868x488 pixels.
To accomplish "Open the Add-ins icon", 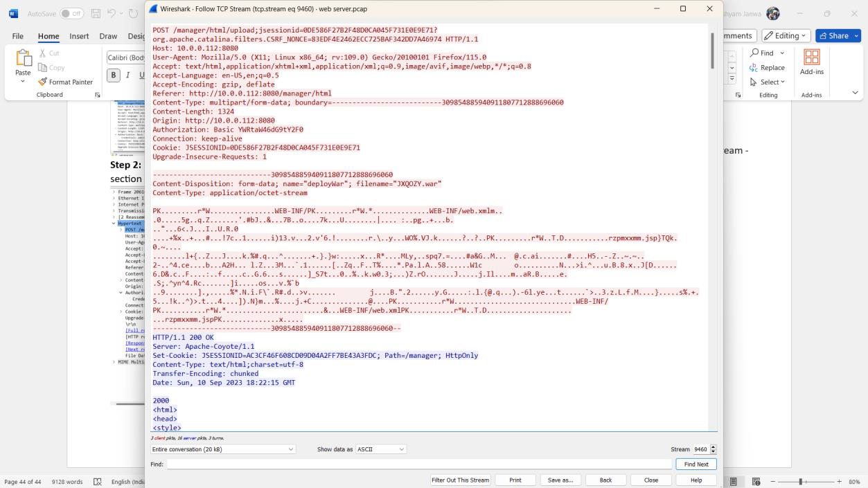I will coord(811,57).
